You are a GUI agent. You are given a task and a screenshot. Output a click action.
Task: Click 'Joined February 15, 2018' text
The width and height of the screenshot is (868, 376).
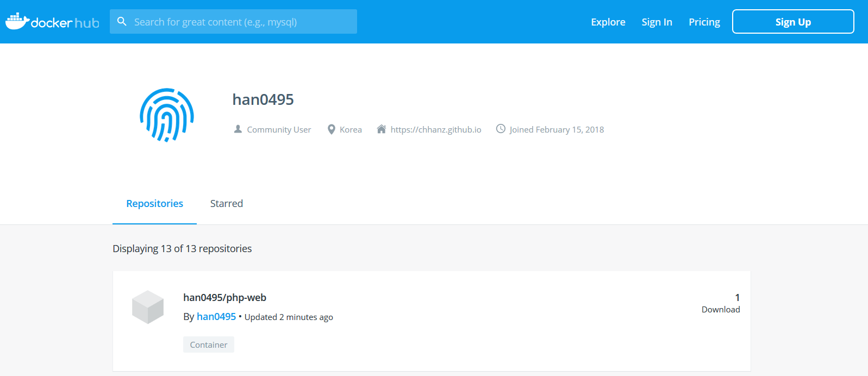557,129
